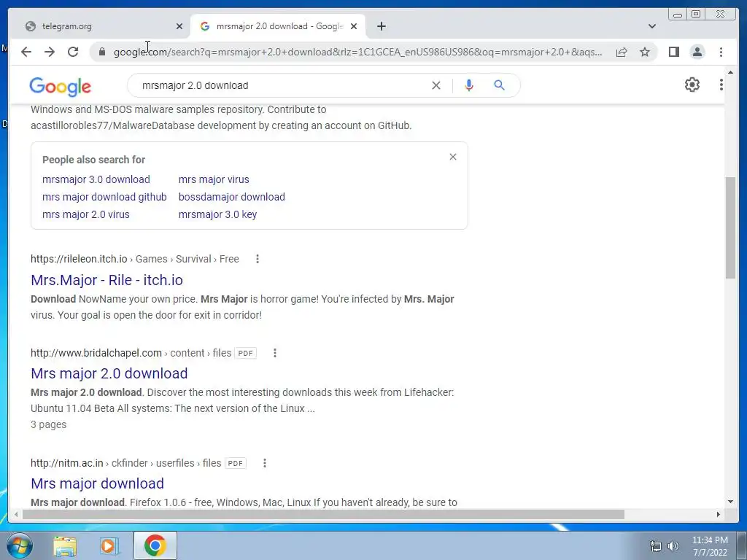Open Windows Explorer from the taskbar
747x560 pixels.
pos(65,545)
